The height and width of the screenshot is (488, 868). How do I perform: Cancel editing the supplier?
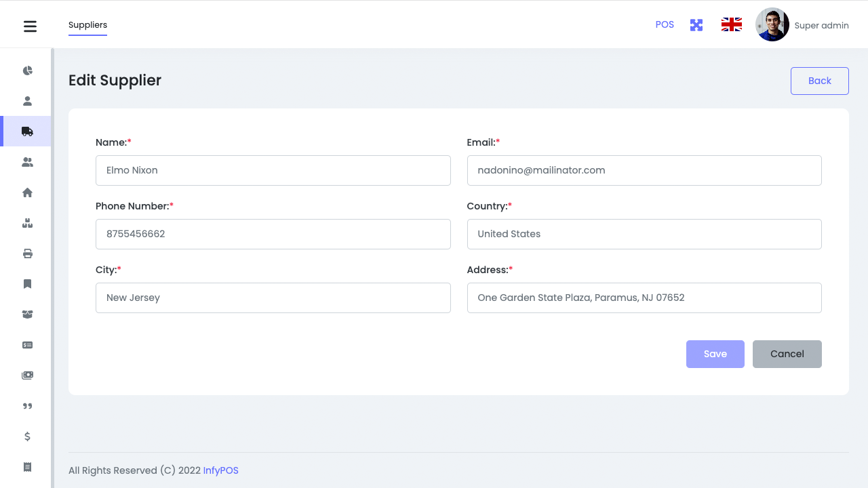(787, 354)
